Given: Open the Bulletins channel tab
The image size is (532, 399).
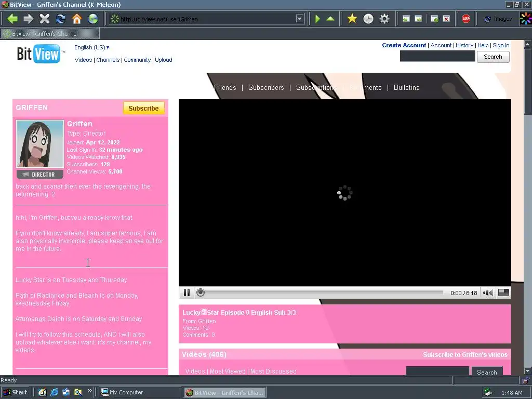Looking at the screenshot, I should 406,87.
